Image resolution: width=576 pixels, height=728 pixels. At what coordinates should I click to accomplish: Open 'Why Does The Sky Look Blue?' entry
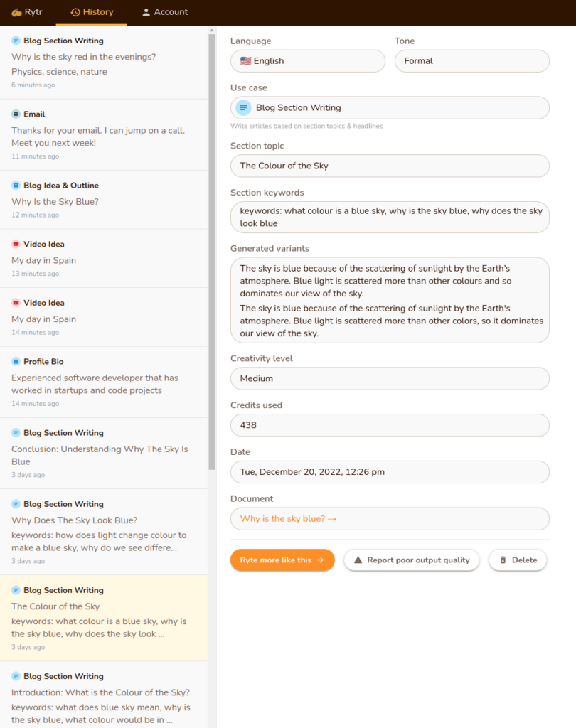pyautogui.click(x=104, y=532)
